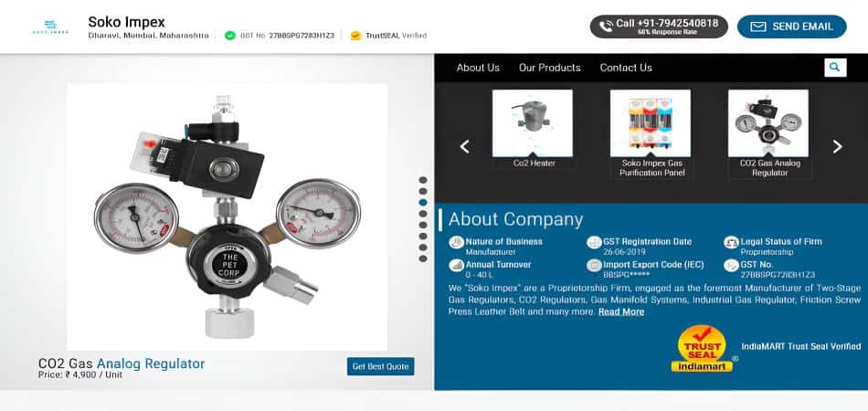Click the TrustSEAL Verified badge icon
The width and height of the screenshot is (868, 411).
click(x=355, y=36)
